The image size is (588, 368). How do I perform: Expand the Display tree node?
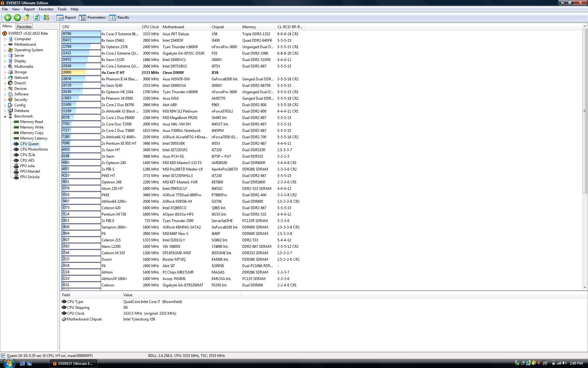[5, 61]
